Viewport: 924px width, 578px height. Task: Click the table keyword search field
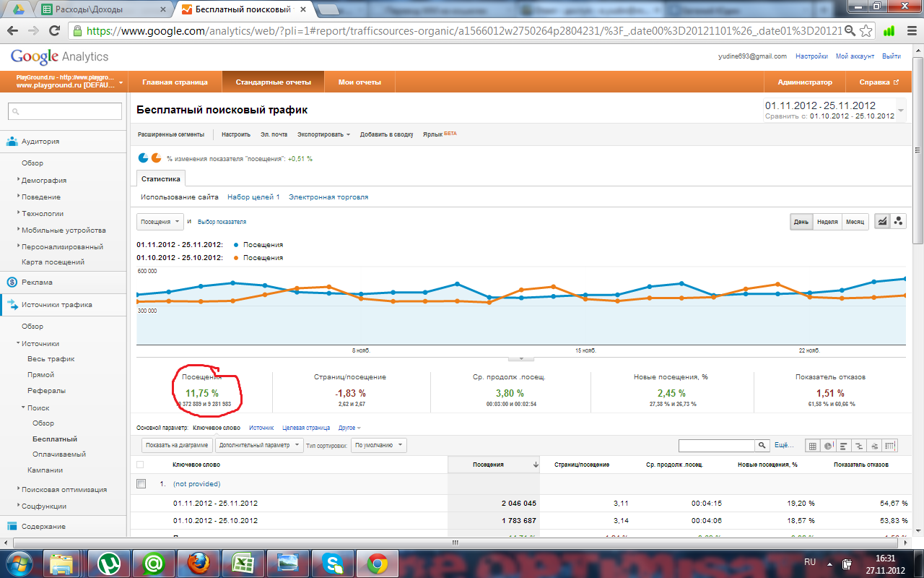716,446
